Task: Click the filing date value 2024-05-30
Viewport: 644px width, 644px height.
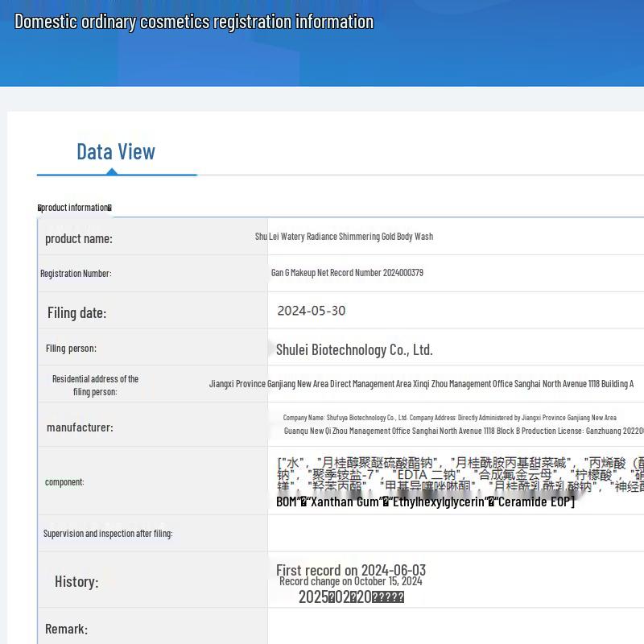Action: [x=312, y=311]
